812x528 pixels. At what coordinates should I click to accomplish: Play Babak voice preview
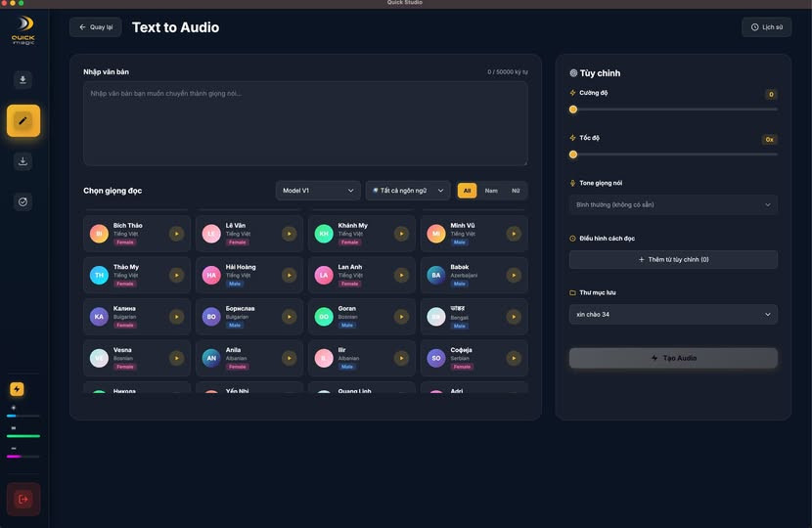514,276
